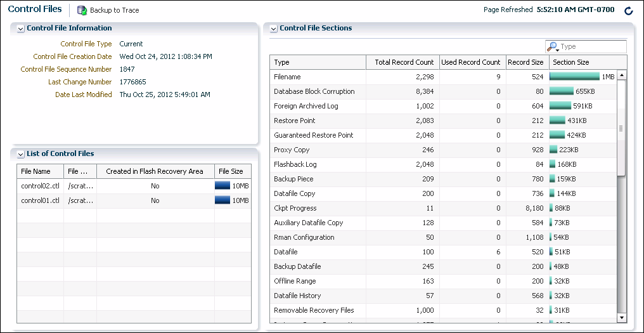
Task: Click the magnifier search icon in filter box
Action: tap(552, 47)
